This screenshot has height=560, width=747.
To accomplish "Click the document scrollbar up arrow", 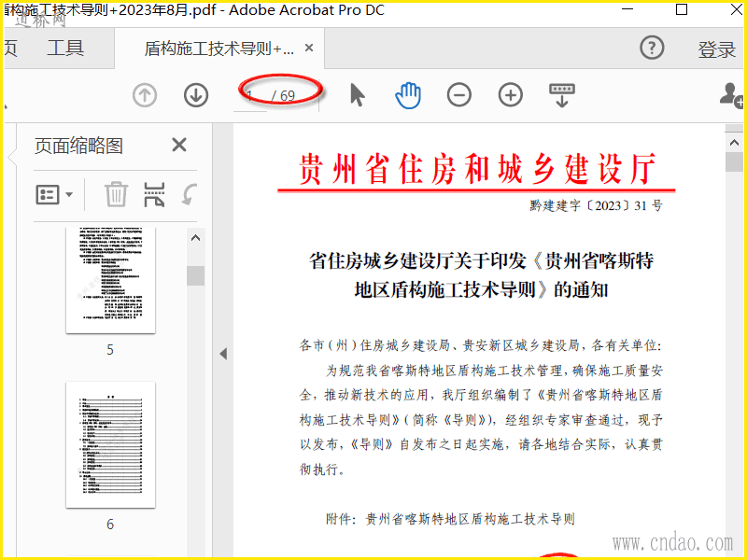I will [x=734, y=142].
